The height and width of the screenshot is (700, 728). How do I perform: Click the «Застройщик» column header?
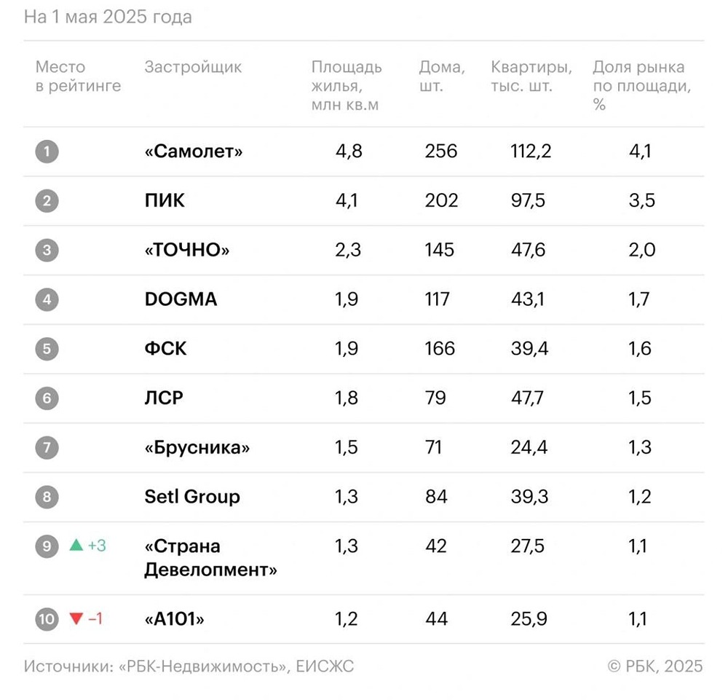click(x=193, y=68)
